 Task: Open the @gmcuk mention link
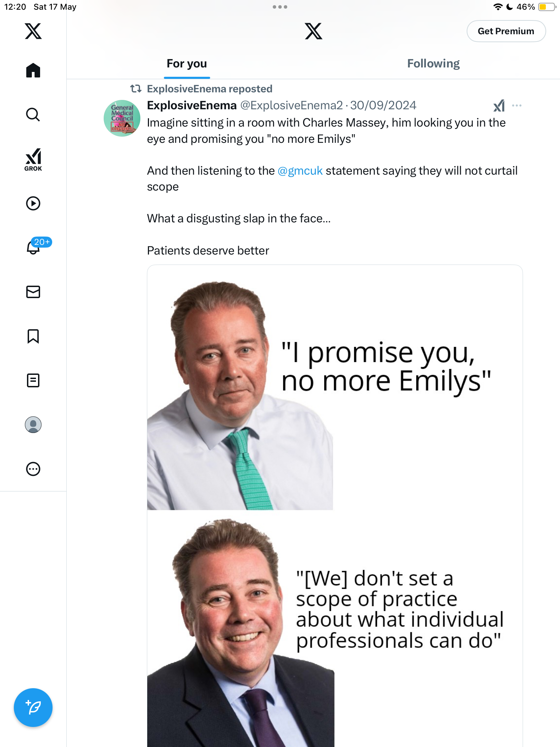tap(300, 170)
